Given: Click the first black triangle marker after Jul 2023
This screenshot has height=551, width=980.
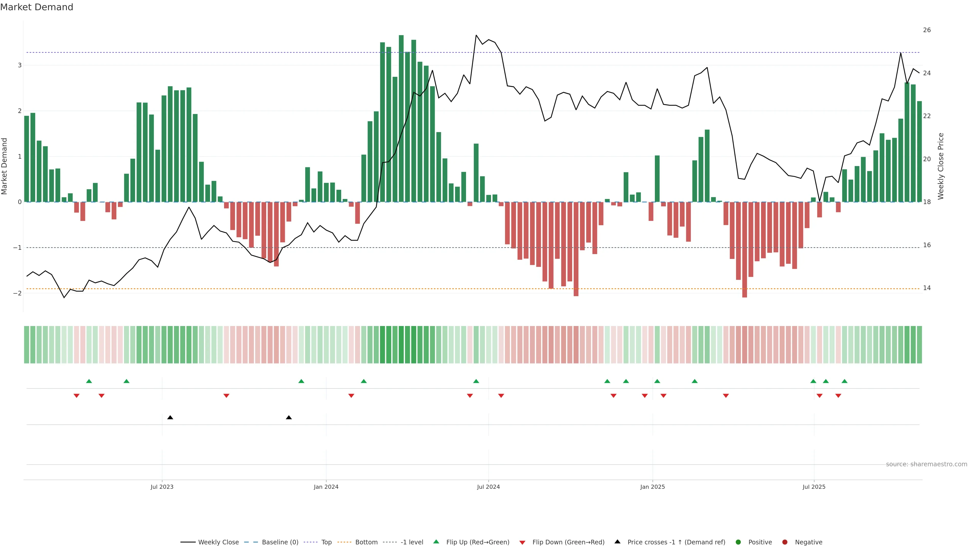Looking at the screenshot, I should pos(170,418).
